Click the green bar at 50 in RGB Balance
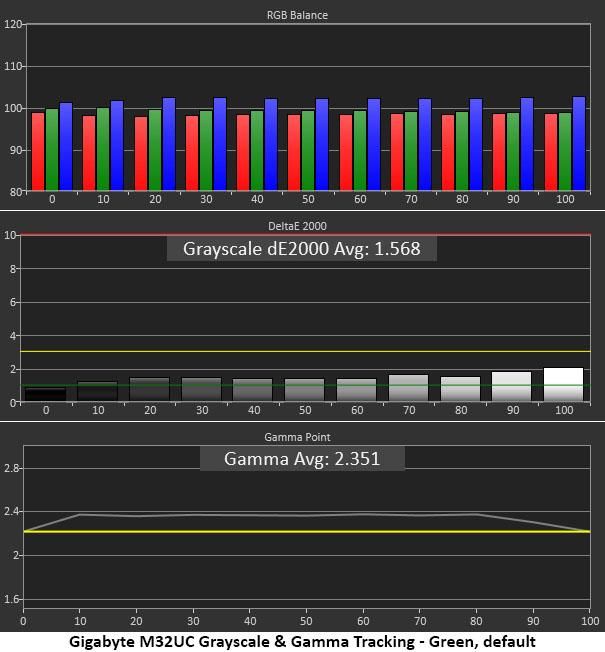 [308, 151]
